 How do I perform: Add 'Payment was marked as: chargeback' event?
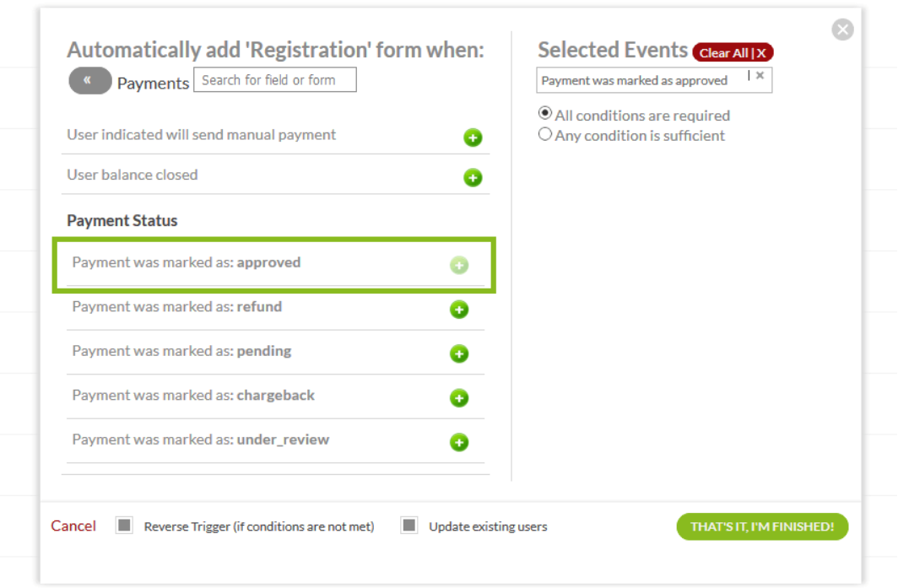point(458,398)
